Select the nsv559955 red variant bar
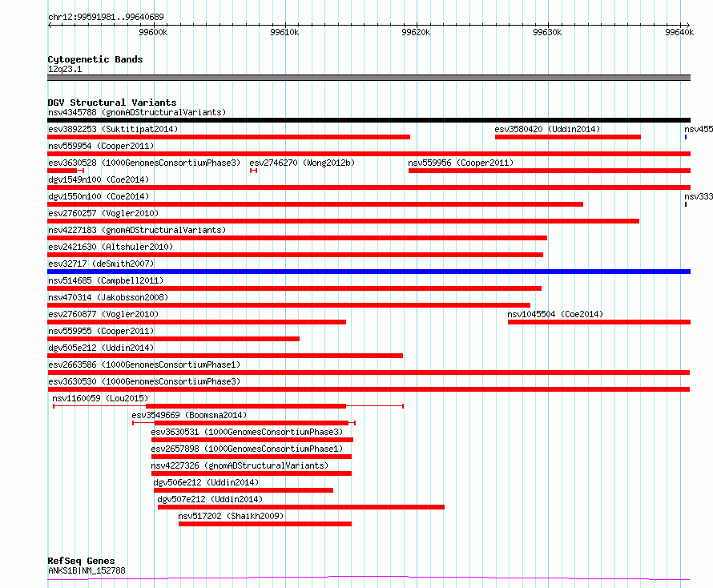This screenshot has width=713, height=588. (x=173, y=339)
